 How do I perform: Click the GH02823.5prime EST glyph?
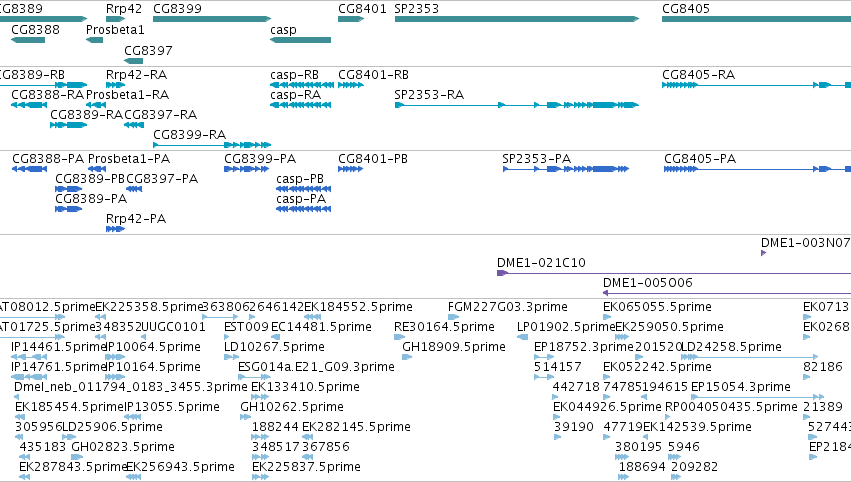click(77, 458)
